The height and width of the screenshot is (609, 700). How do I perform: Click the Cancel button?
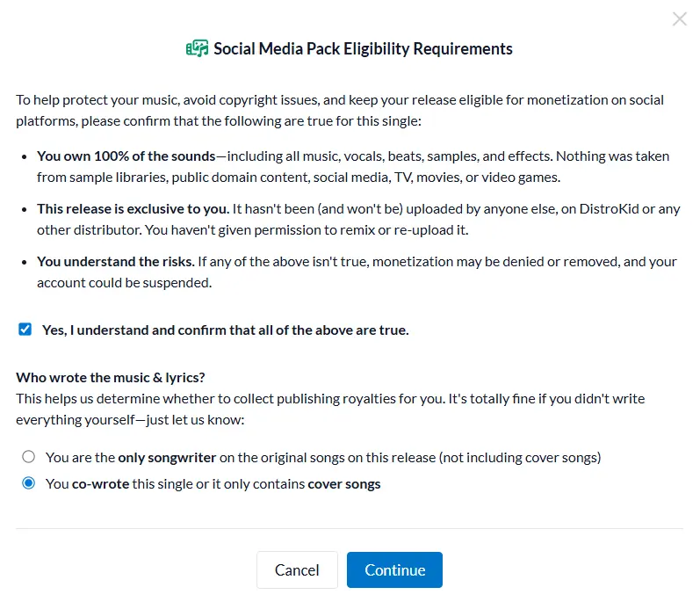[297, 569]
